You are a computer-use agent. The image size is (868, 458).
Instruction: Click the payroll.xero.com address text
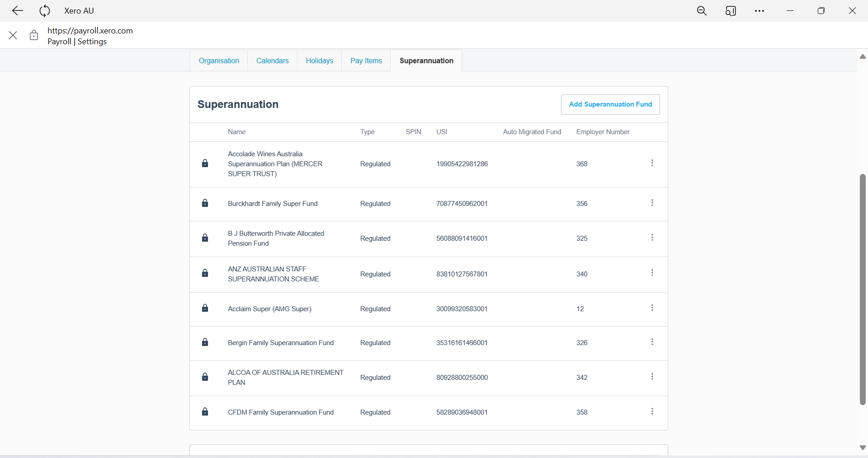[90, 31]
